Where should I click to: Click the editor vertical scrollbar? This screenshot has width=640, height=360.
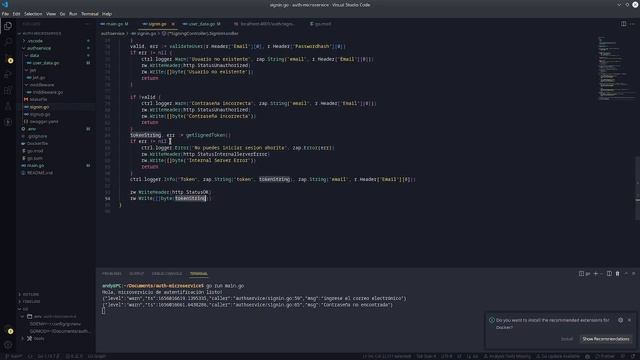pos(638,188)
